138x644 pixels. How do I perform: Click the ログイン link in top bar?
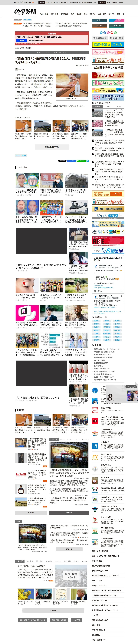[55, 2]
